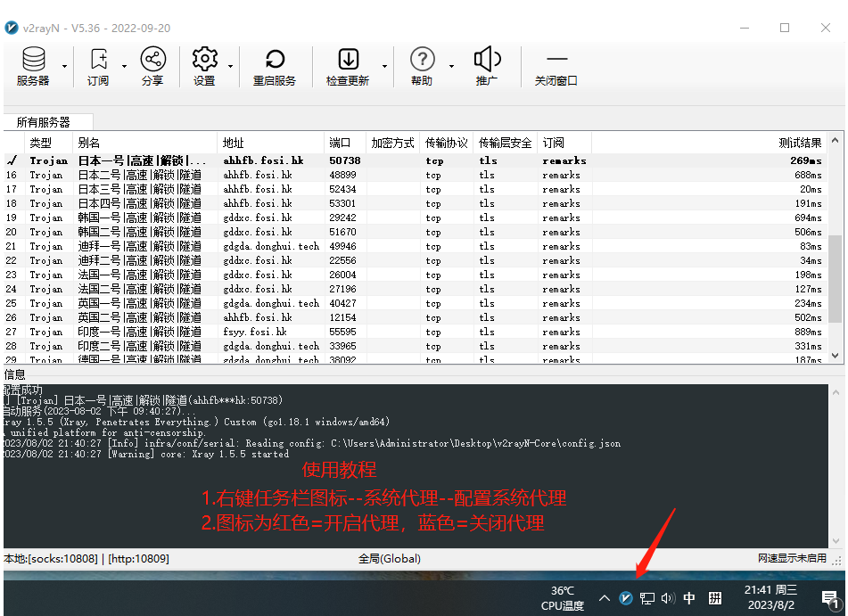Sort by the 测试结果 column header
848x616 pixels.
tap(709, 143)
